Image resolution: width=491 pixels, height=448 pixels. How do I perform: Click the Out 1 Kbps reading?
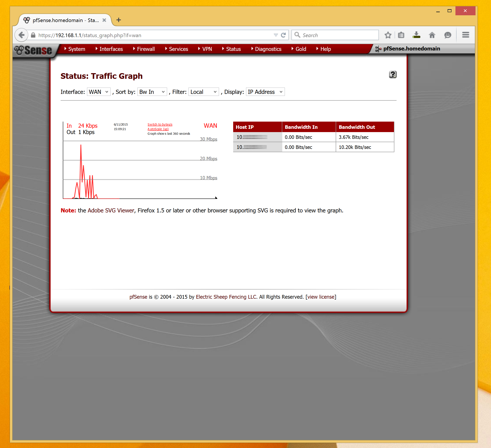(x=81, y=132)
